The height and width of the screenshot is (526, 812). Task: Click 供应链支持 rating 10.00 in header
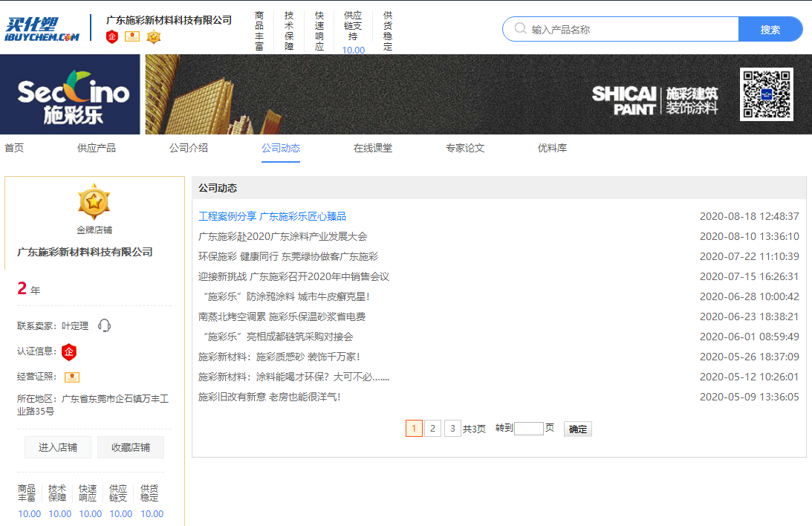pyautogui.click(x=353, y=51)
